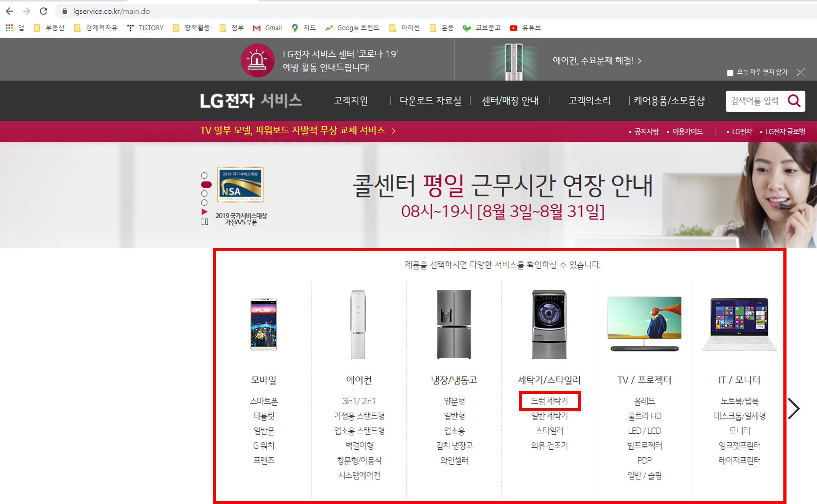Select the first banner slide dot
The width and height of the screenshot is (817, 504).
tap(204, 175)
